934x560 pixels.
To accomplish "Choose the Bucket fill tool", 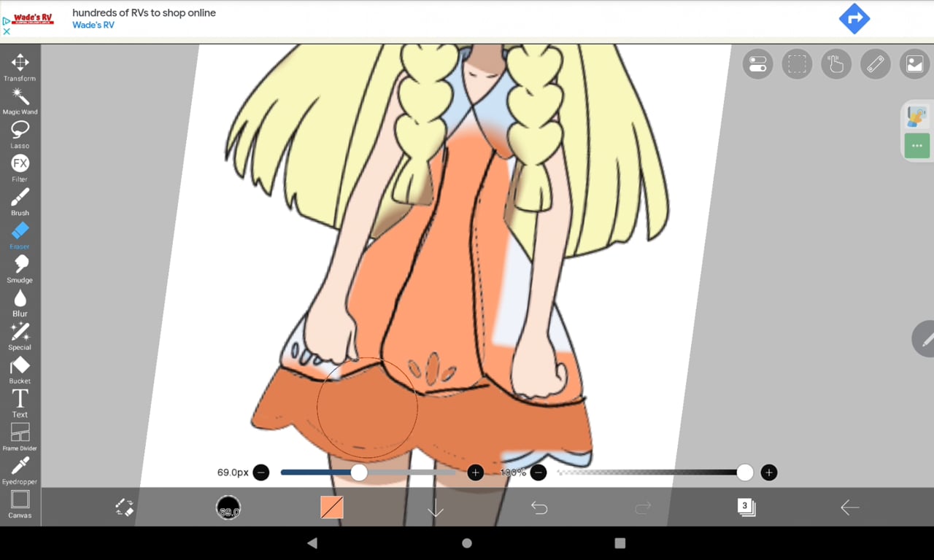I will pos(20,370).
